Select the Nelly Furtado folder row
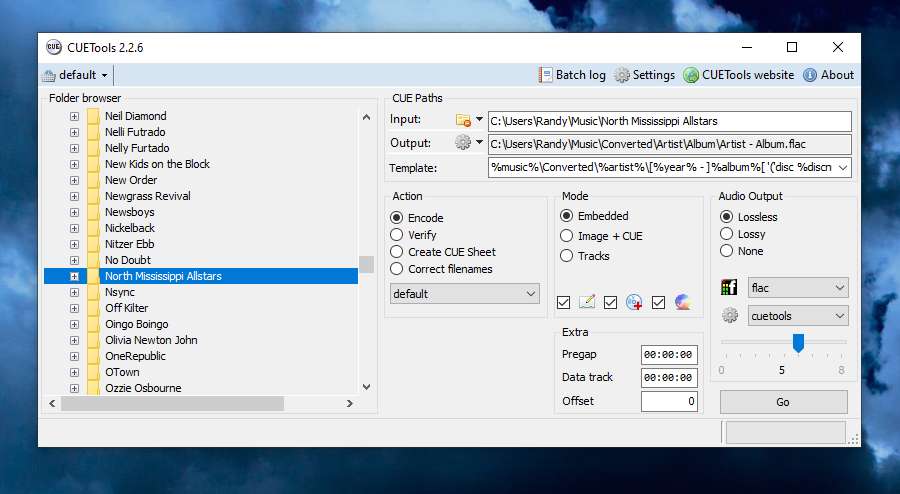The width and height of the screenshot is (900, 494). point(137,148)
